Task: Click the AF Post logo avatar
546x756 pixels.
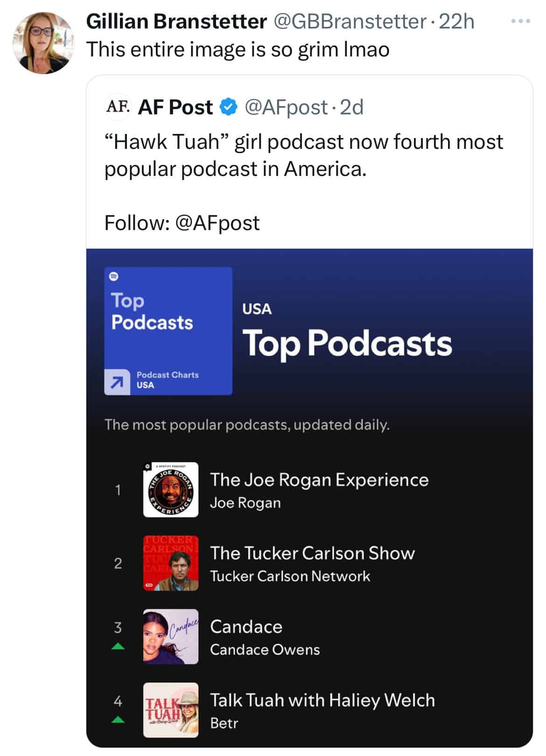Action: (118, 107)
